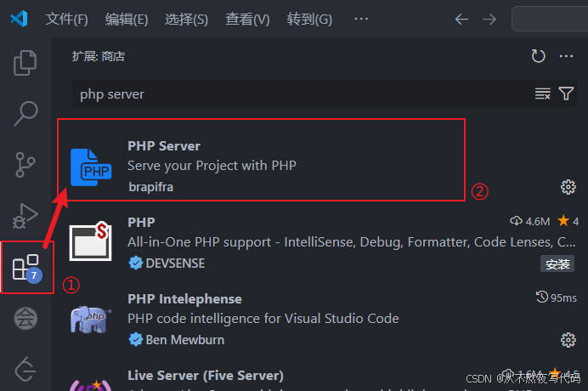Click the 95ms activation time
588x391 pixels.
click(x=557, y=297)
